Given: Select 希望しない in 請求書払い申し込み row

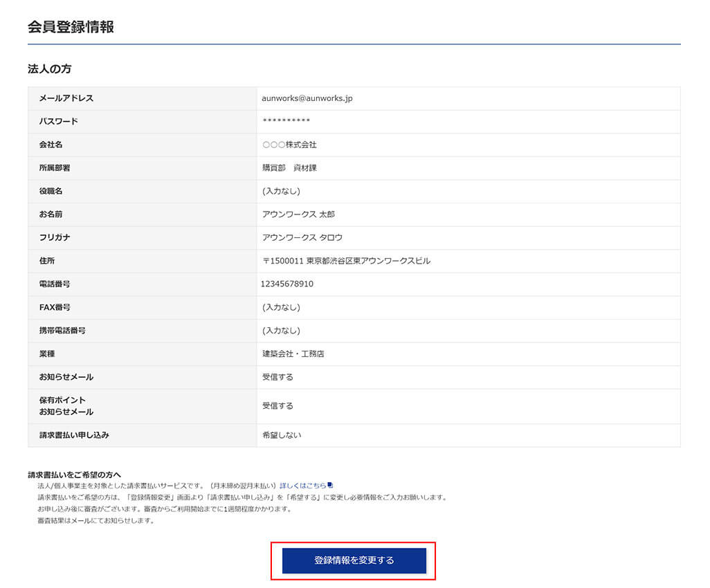Looking at the screenshot, I should coord(282,435).
